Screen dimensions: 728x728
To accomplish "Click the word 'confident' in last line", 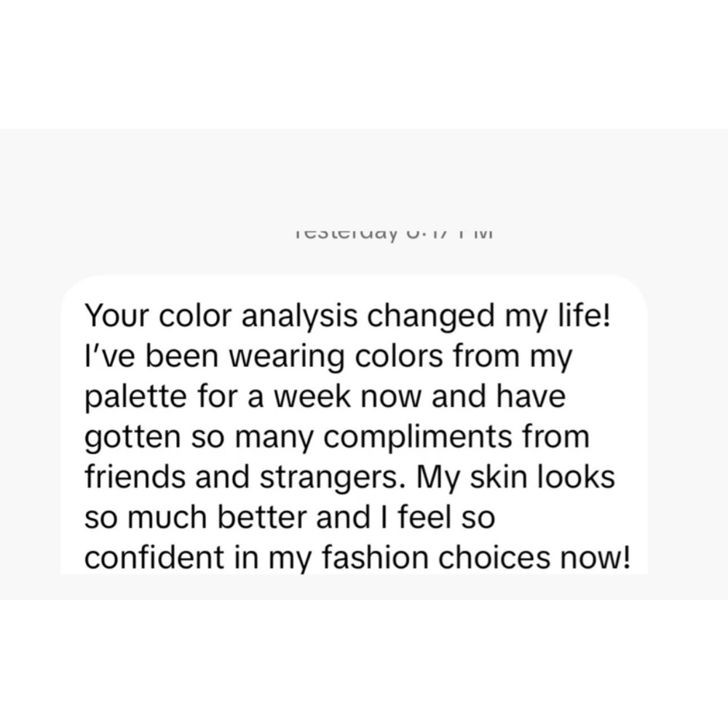I will (154, 558).
